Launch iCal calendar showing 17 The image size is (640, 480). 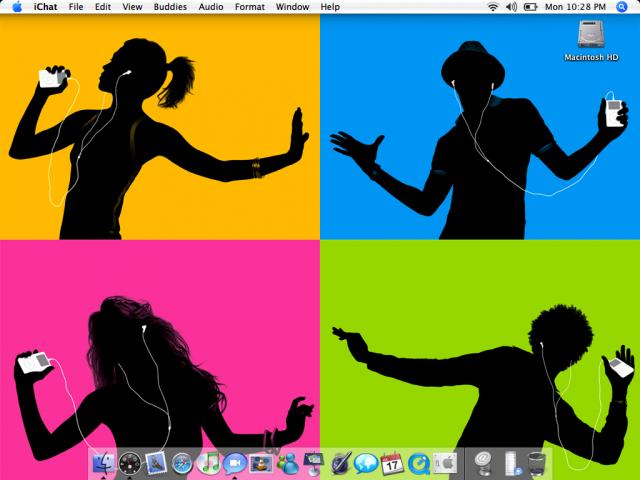(x=392, y=464)
